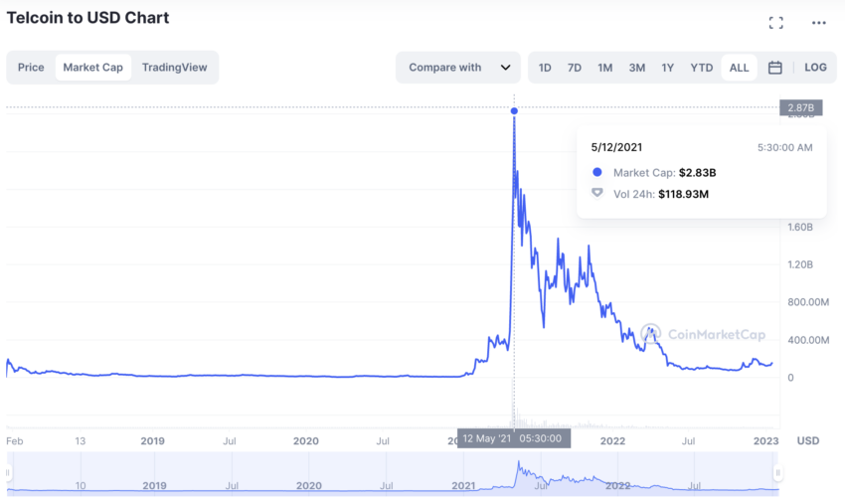Switch to the TradingView tab
The height and width of the screenshot is (504, 845).
(x=174, y=68)
